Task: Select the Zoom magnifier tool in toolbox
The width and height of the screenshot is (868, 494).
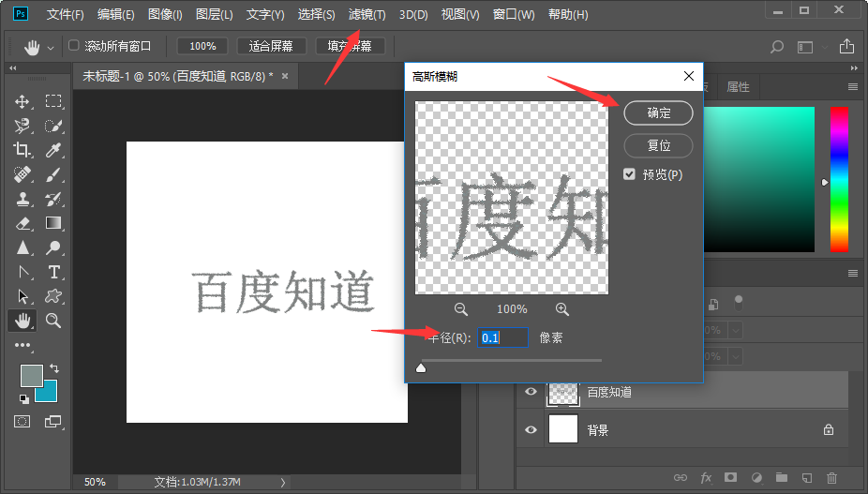Action: pyautogui.click(x=53, y=321)
